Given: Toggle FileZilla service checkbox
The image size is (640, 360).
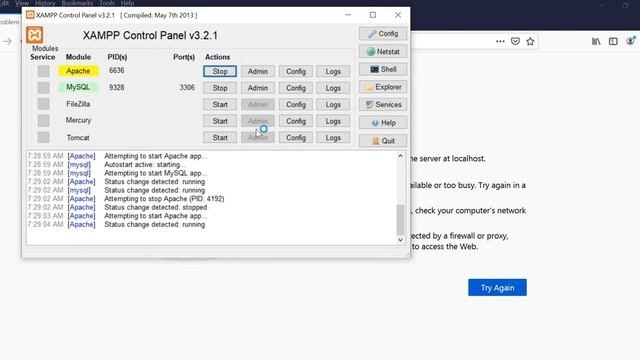Looking at the screenshot, I should [43, 104].
